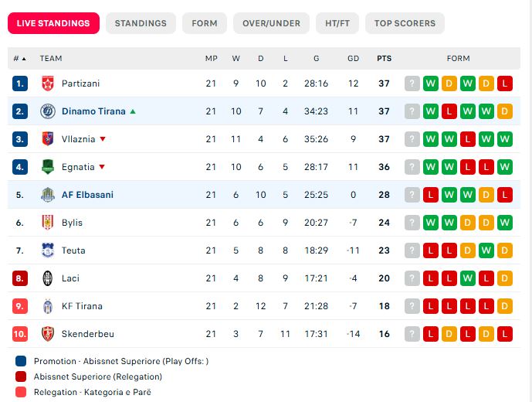Image resolution: width=532 pixels, height=402 pixels.
Task: Sort standings by the GD column header
Action: [353, 59]
